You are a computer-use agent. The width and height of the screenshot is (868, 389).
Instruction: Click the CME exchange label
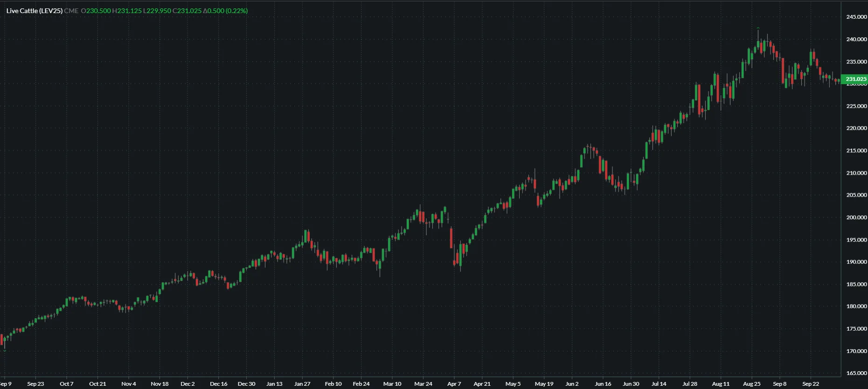point(71,11)
